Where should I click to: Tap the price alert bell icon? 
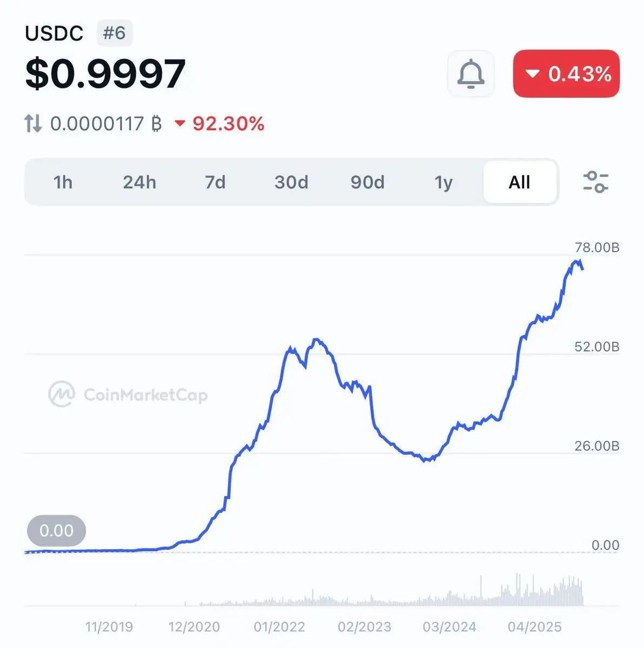tap(471, 74)
